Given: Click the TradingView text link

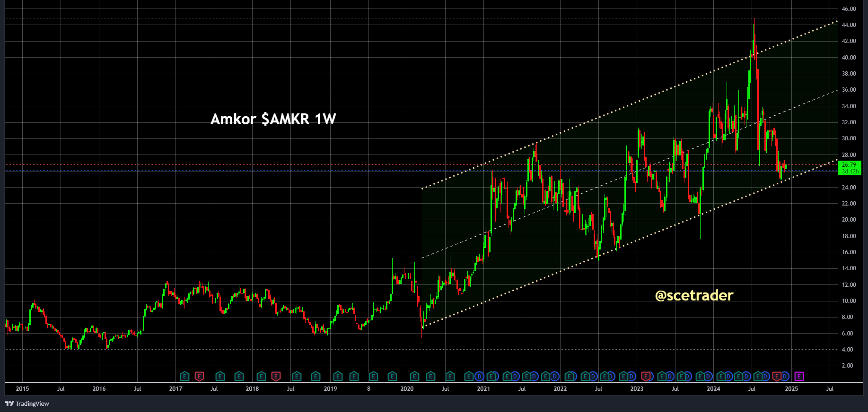Looking at the screenshot, I should tap(32, 403).
